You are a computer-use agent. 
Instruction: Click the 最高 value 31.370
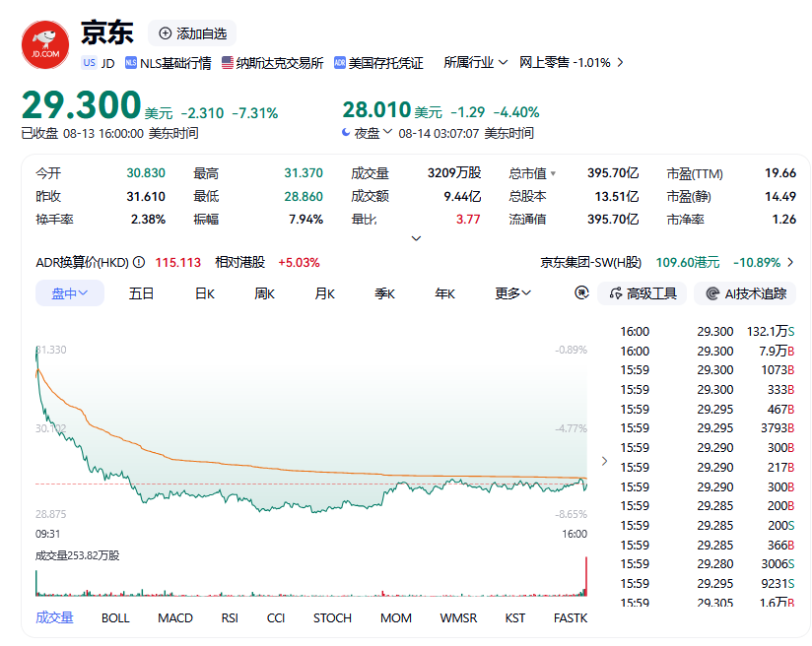tap(304, 173)
